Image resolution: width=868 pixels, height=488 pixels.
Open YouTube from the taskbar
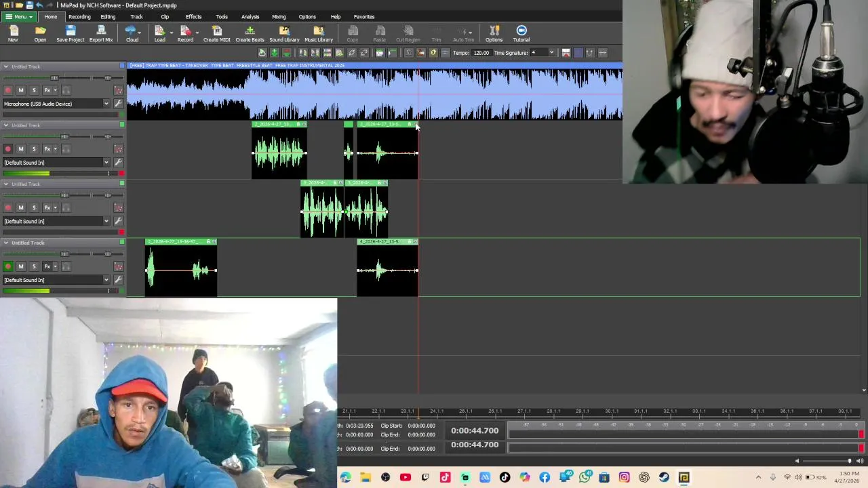406,478
